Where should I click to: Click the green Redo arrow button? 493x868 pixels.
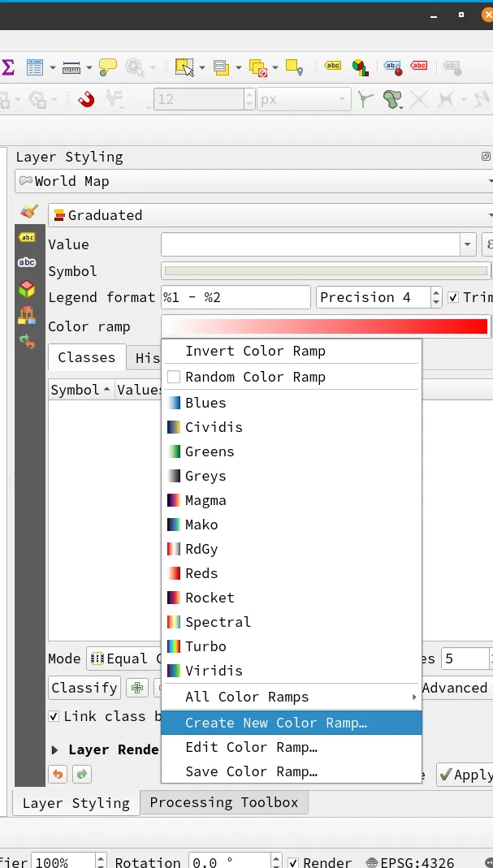coord(81,774)
